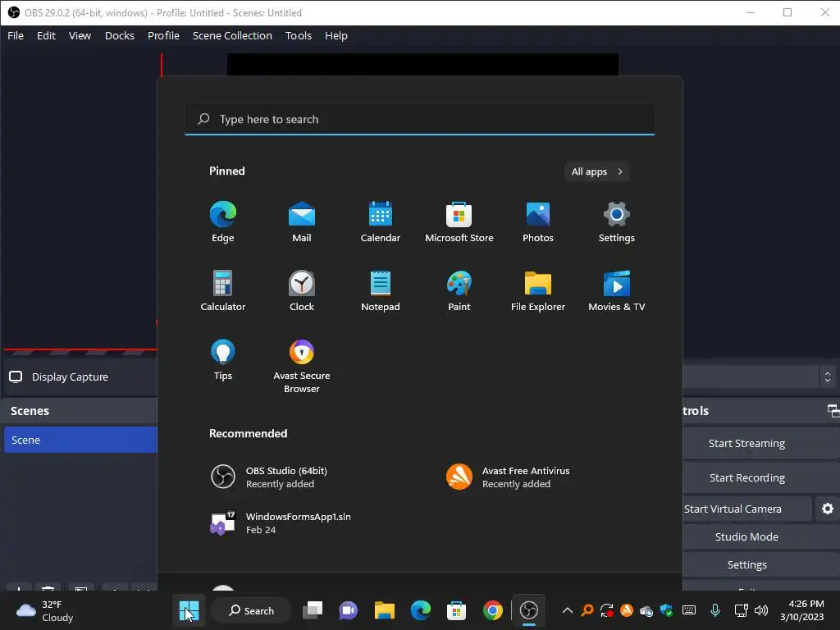Open the Paint app
This screenshot has height=630, width=840.
(x=459, y=291)
